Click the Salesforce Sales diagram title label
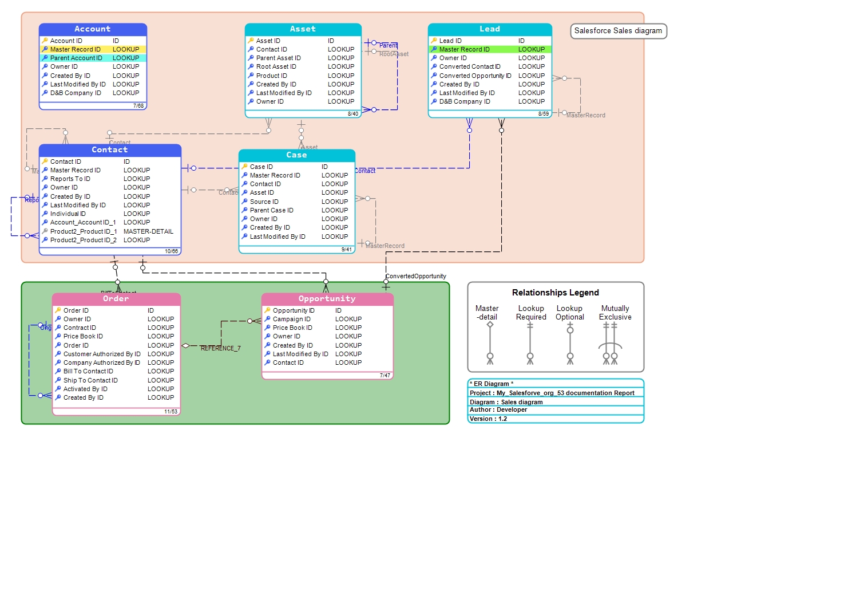Image resolution: width=868 pixels, height=603 pixels. (619, 31)
